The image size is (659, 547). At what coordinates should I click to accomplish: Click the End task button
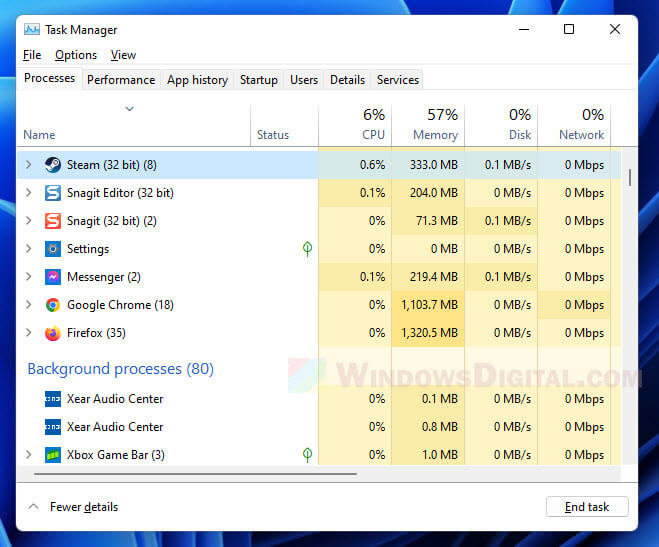587,507
